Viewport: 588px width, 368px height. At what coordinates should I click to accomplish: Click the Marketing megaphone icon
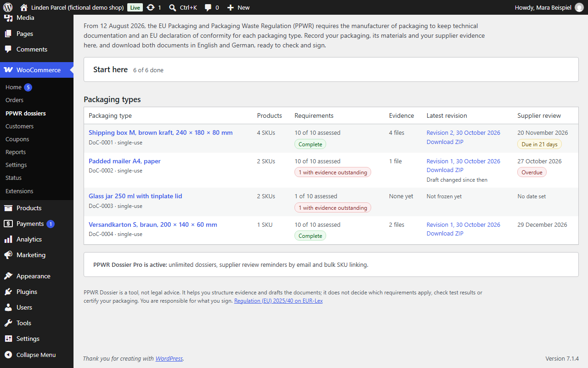click(8, 255)
